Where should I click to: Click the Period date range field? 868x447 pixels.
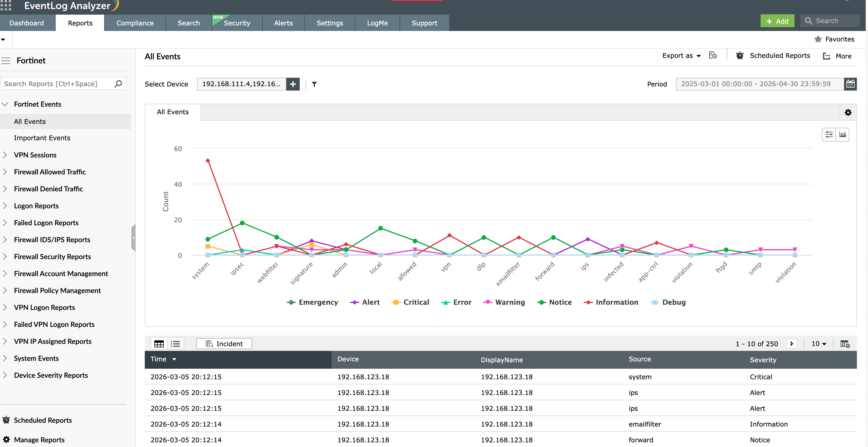tap(760, 84)
